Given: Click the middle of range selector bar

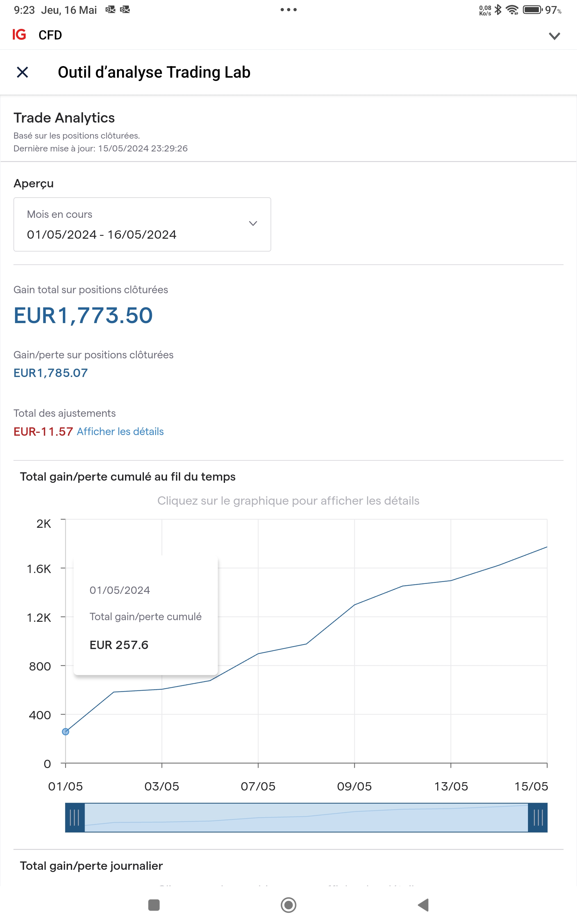Looking at the screenshot, I should coord(306,817).
